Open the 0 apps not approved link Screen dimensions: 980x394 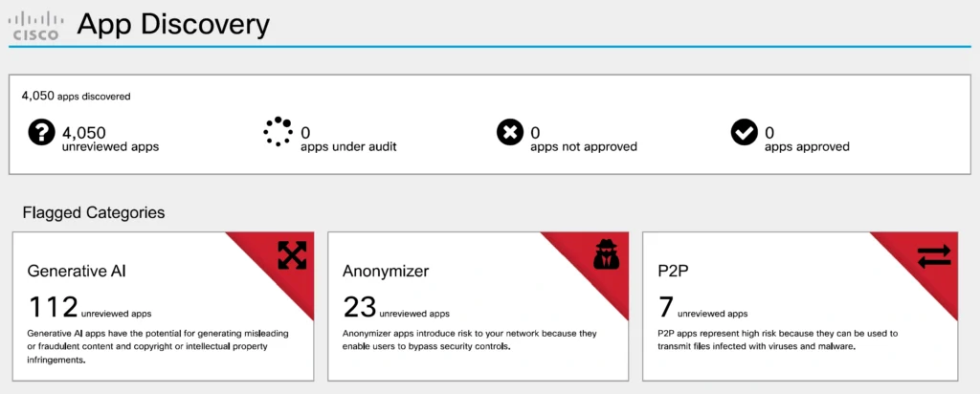tap(584, 140)
